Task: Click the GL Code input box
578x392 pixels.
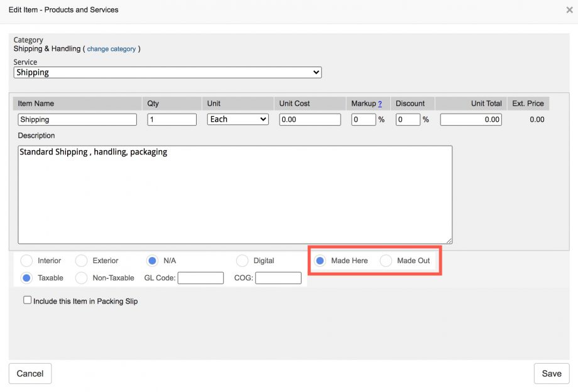Action: pyautogui.click(x=200, y=278)
